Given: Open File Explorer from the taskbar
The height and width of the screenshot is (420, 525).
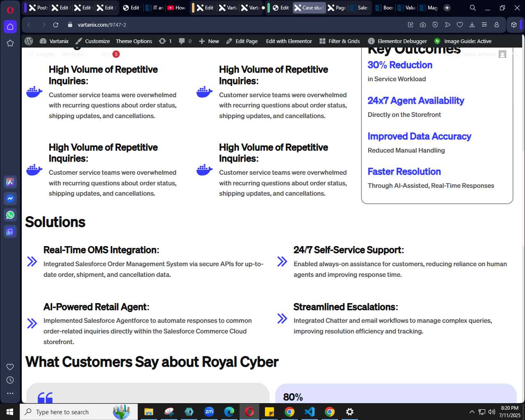Looking at the screenshot, I should point(148,412).
